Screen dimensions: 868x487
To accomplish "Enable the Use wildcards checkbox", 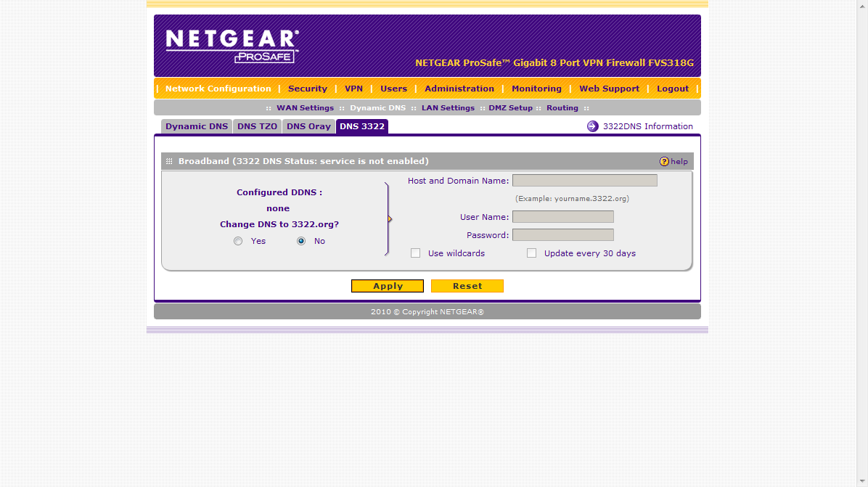I will (416, 253).
